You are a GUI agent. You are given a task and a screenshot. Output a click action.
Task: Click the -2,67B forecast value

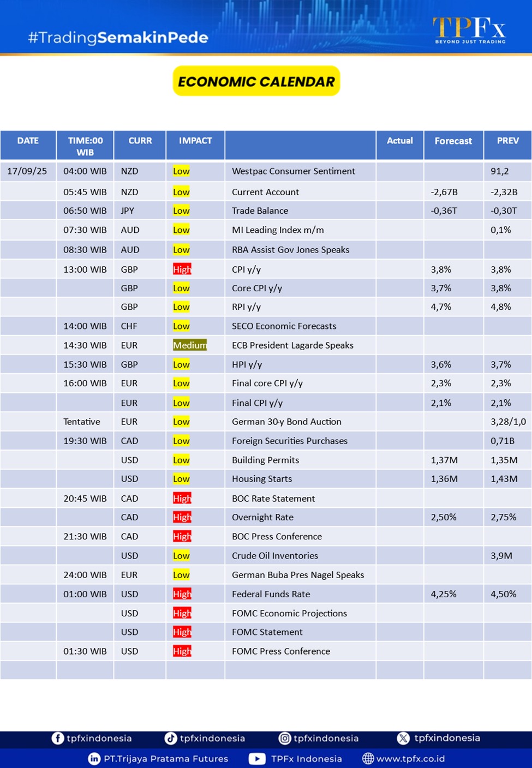pos(444,192)
